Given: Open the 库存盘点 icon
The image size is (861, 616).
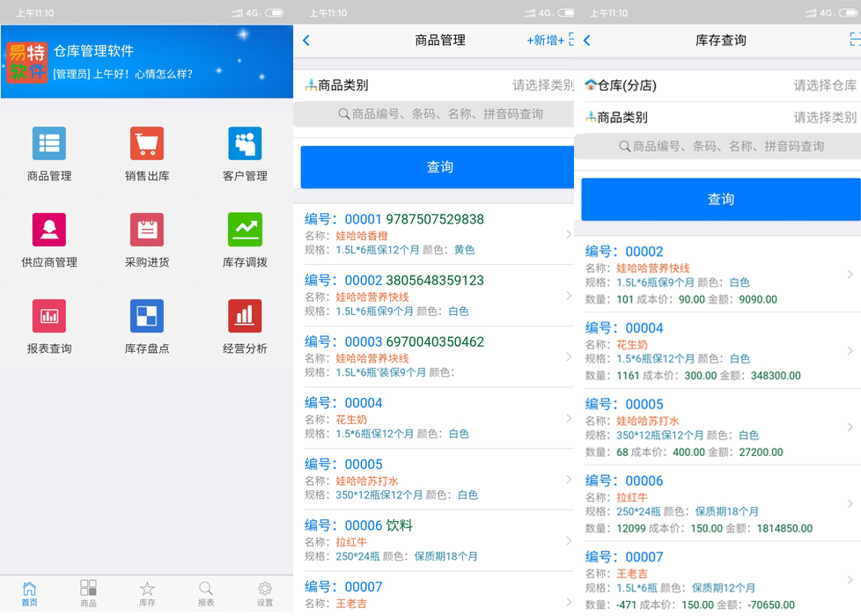Looking at the screenshot, I should (x=147, y=317).
